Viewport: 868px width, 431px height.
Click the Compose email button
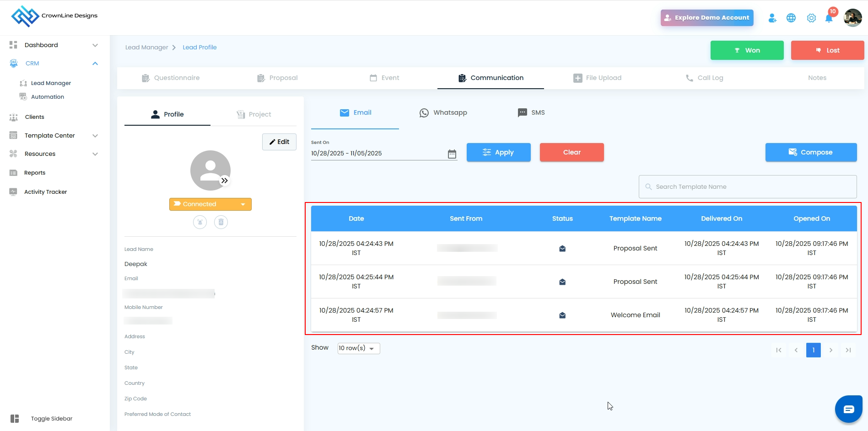811,152
